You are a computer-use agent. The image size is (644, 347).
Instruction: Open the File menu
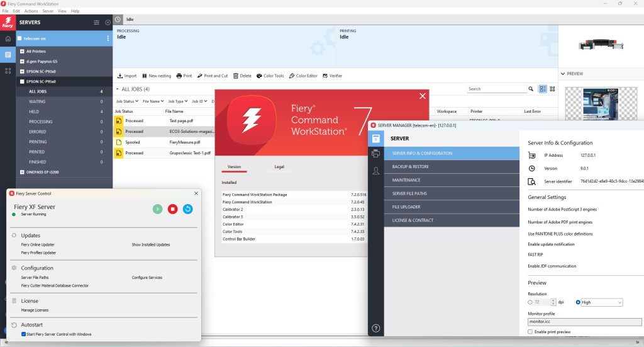pyautogui.click(x=5, y=11)
